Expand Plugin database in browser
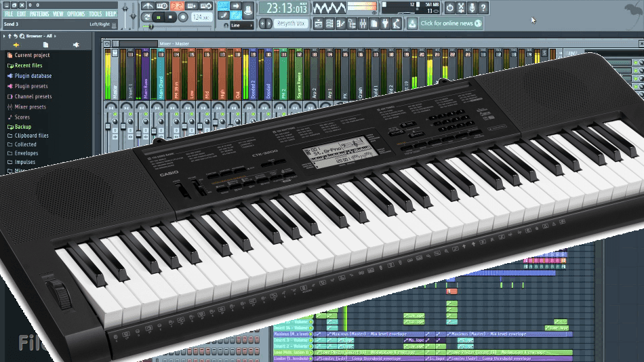 [29, 76]
